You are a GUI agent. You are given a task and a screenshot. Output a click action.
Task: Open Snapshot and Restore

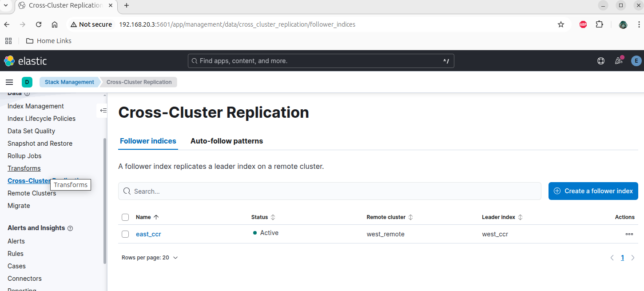[x=40, y=144]
